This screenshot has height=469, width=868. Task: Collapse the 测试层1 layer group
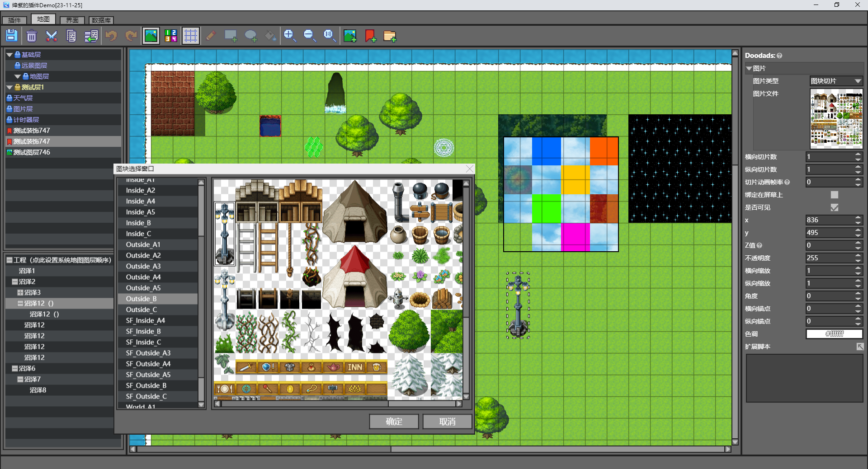9,87
